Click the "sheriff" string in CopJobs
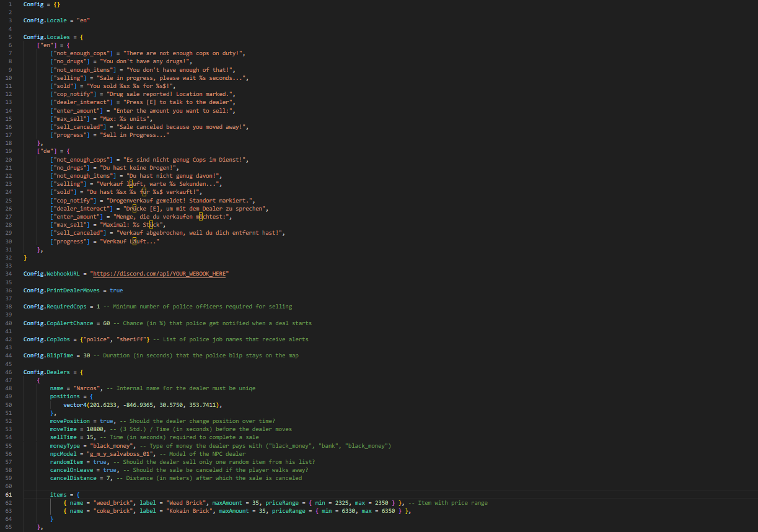 (x=136, y=339)
